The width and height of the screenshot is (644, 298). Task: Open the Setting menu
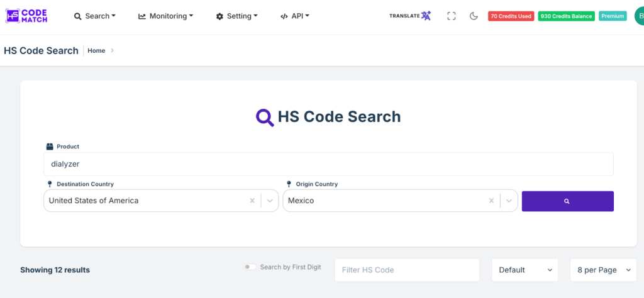236,16
